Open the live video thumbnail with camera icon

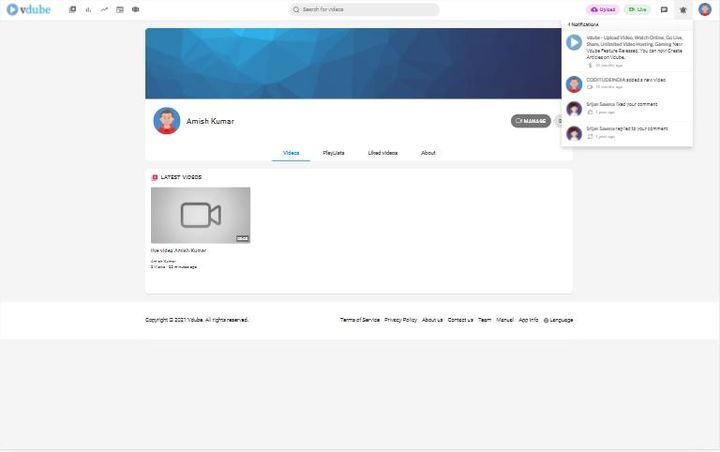(x=201, y=215)
